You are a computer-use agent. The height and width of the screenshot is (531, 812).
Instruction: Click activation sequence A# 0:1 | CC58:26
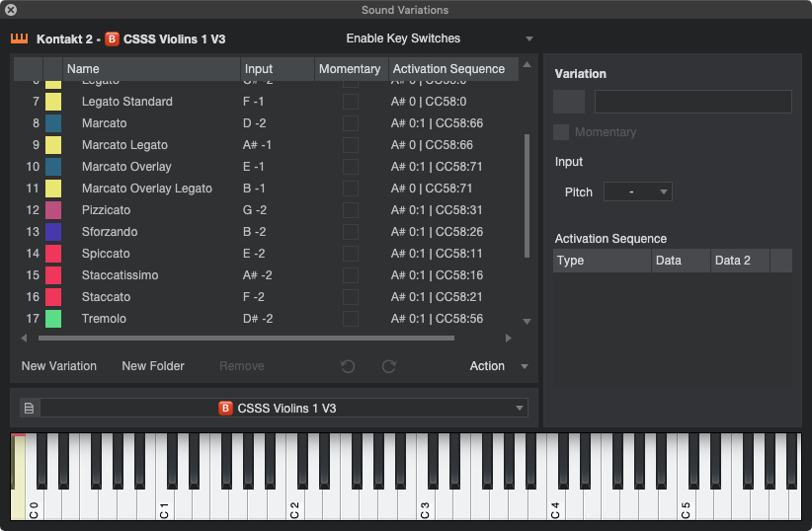click(437, 232)
